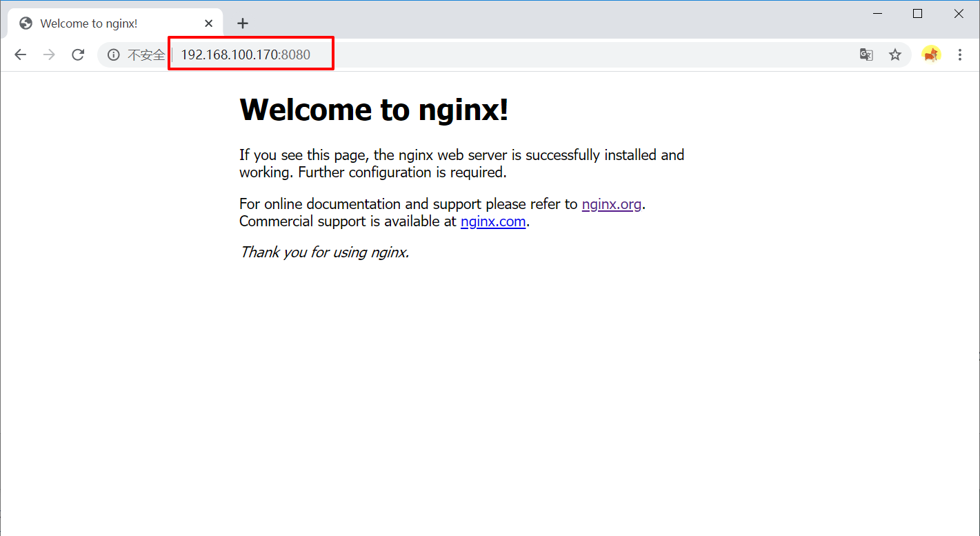The image size is (980, 536).
Task: Reload the nginx page
Action: [78, 55]
